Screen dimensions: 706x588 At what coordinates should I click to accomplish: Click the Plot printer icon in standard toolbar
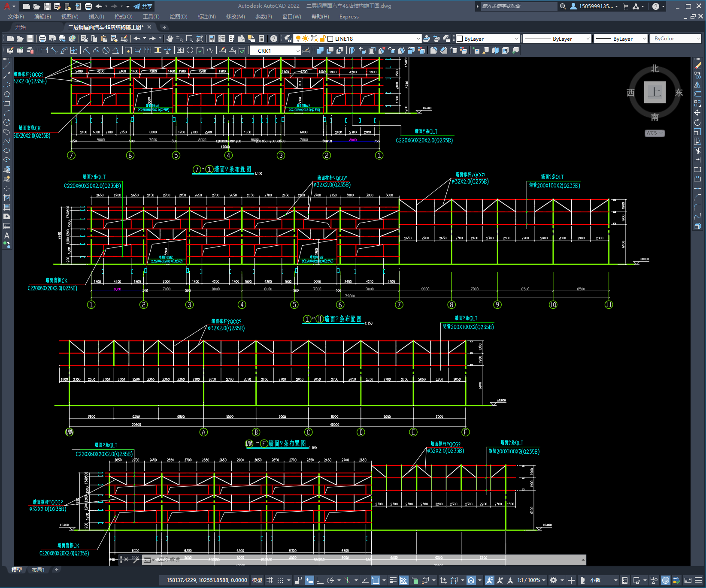[42, 39]
